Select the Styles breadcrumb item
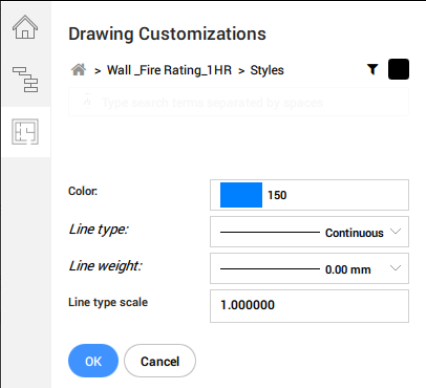426x388 pixels. click(267, 70)
